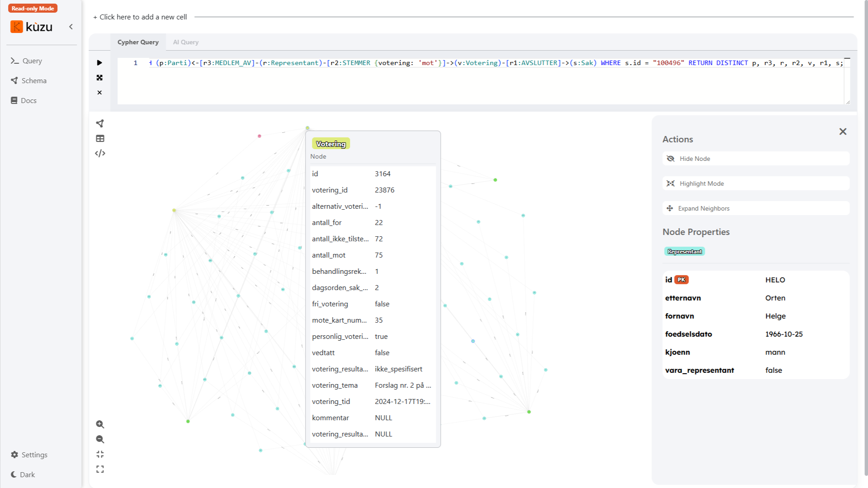Expand Neighbors of selected node
868x488 pixels.
pyautogui.click(x=755, y=208)
